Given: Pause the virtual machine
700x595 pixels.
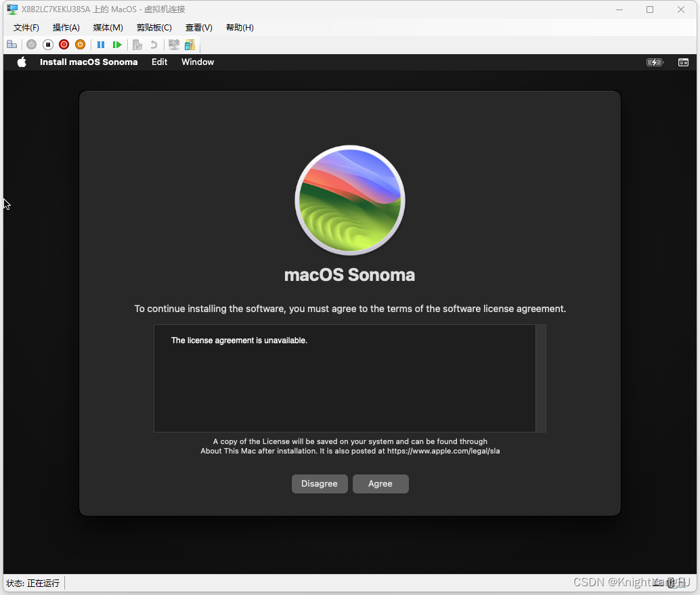Looking at the screenshot, I should point(101,45).
